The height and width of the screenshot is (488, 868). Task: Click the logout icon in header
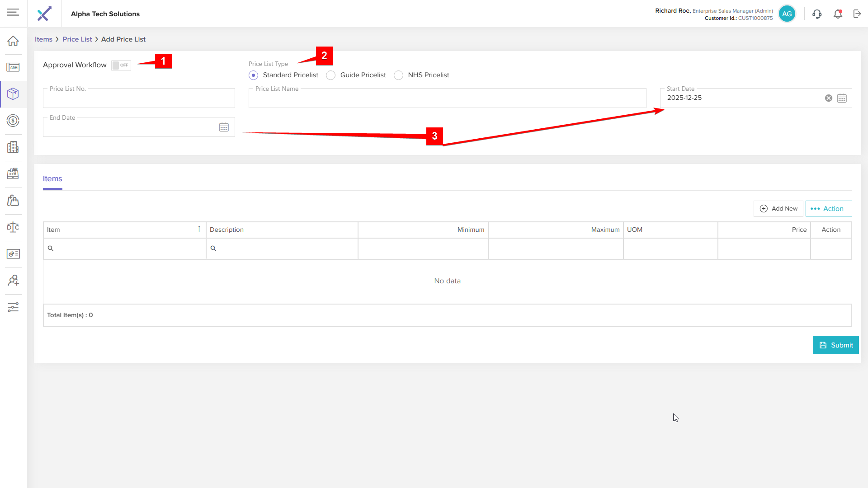[857, 14]
